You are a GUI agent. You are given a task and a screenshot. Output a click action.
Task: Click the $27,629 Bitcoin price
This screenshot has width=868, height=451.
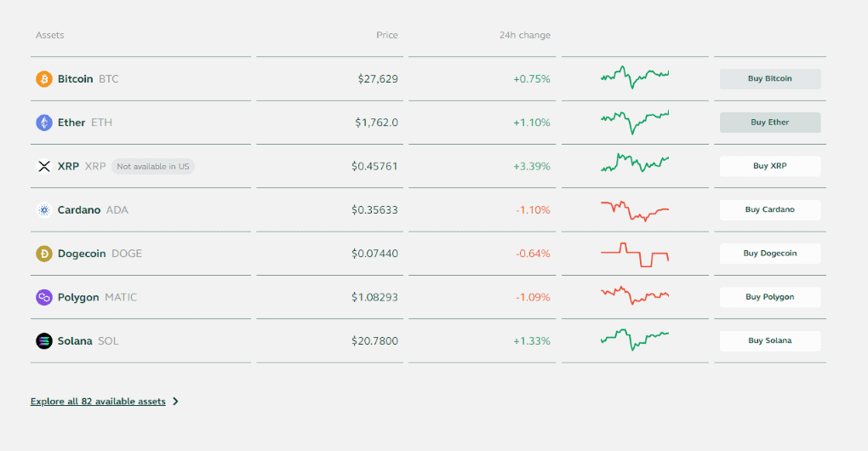378,78
